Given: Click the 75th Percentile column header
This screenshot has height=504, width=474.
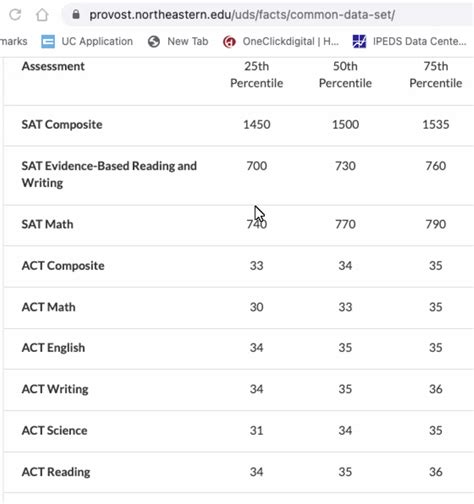Looking at the screenshot, I should pos(436,74).
